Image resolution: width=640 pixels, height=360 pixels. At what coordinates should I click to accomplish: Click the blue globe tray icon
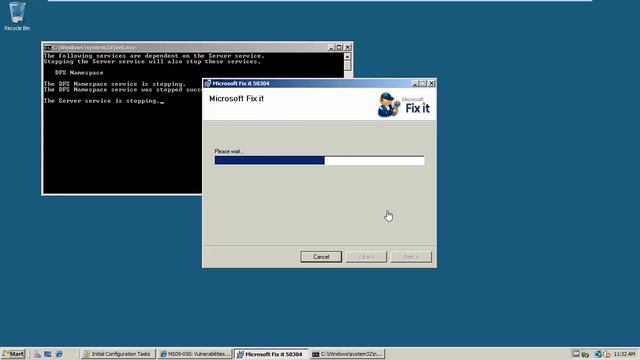tap(598, 354)
